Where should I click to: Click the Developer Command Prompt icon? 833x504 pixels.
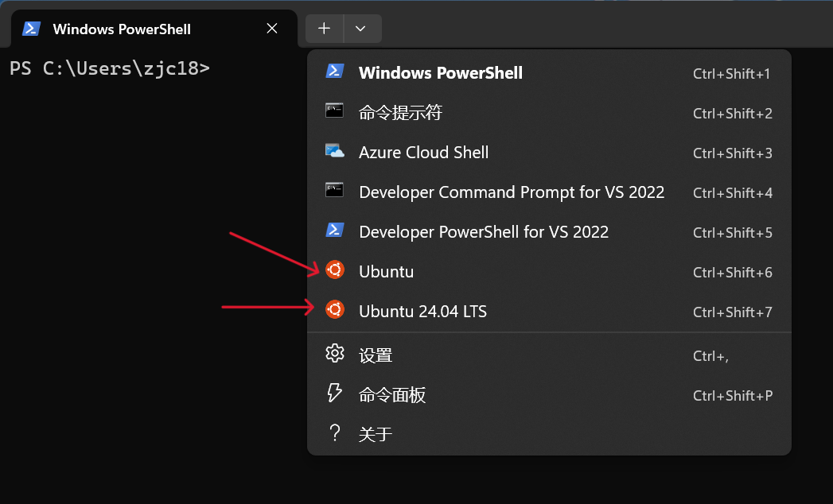click(334, 191)
